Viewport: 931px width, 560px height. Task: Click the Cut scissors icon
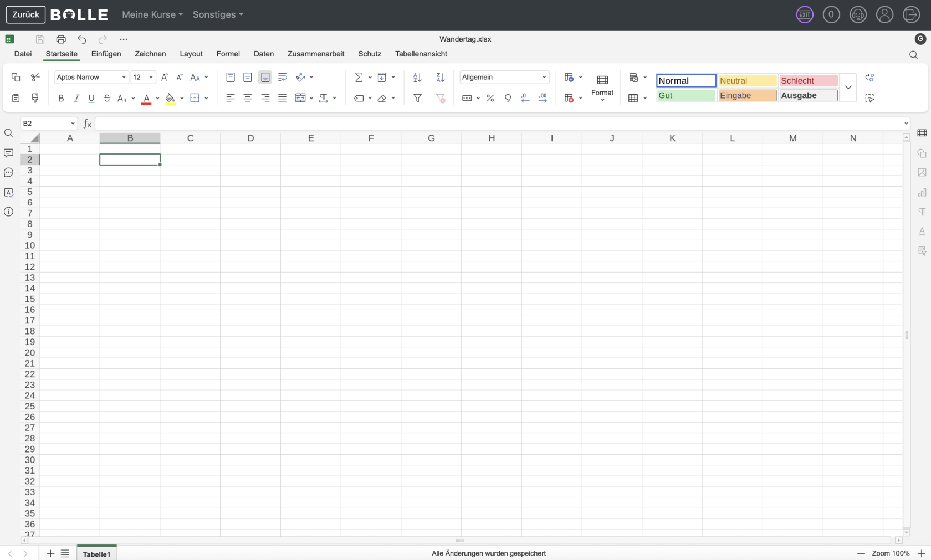(35, 78)
